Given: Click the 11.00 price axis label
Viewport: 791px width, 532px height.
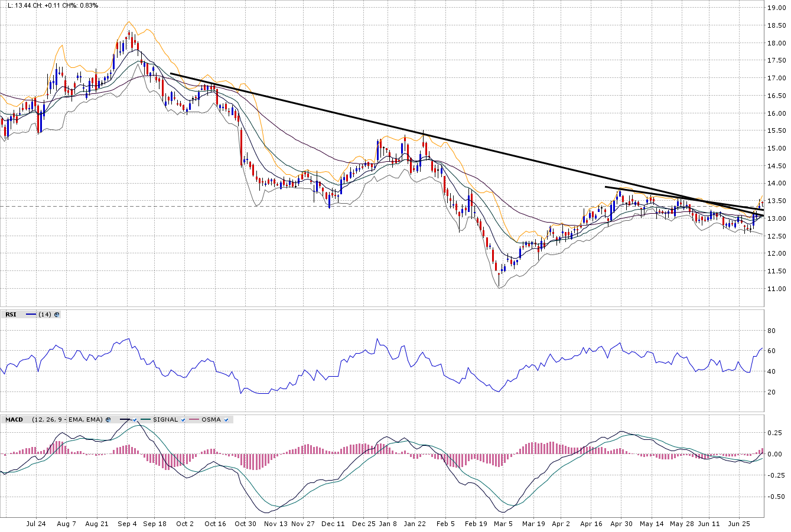Looking at the screenshot, I should (x=776, y=289).
